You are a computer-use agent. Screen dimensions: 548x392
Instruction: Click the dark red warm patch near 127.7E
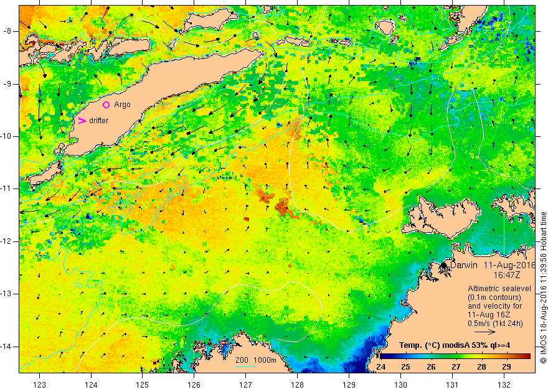281,207
